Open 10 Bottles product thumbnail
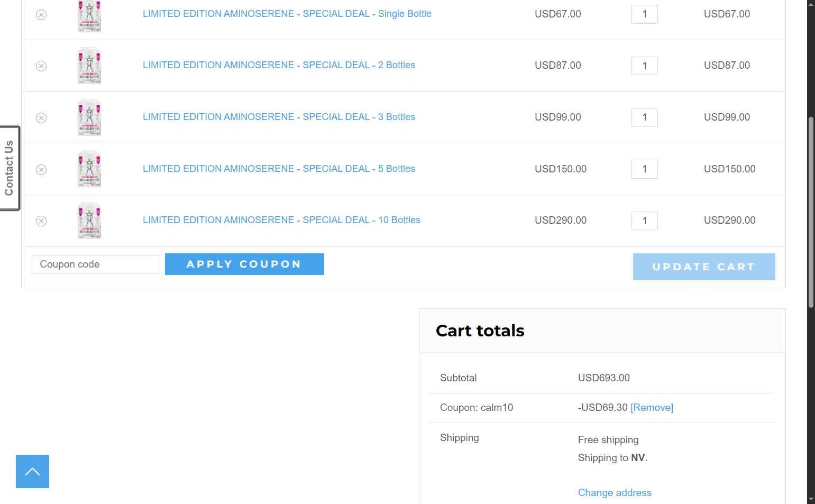The image size is (815, 504). 89,221
